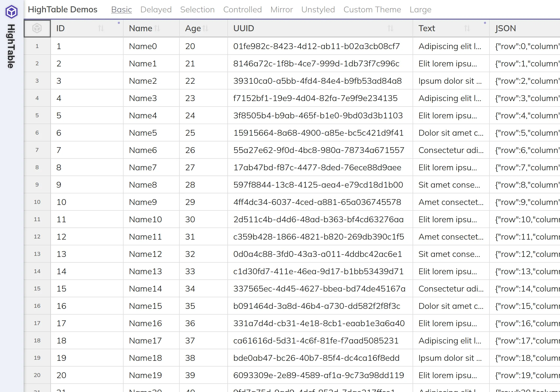Viewport: 560px width, 392px height.
Task: Select the row number 5 header cell
Action: tap(37, 115)
